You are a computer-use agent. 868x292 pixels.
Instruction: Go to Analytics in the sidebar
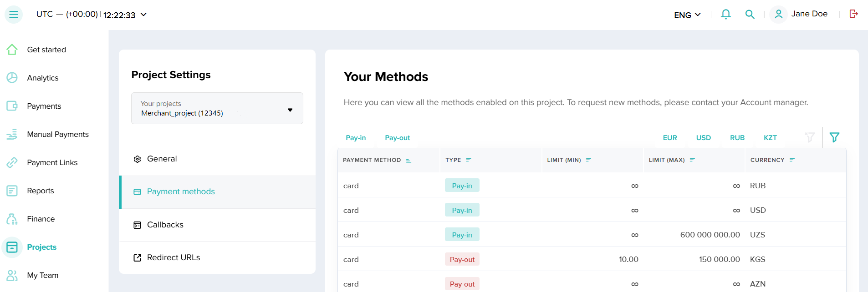[x=42, y=78]
